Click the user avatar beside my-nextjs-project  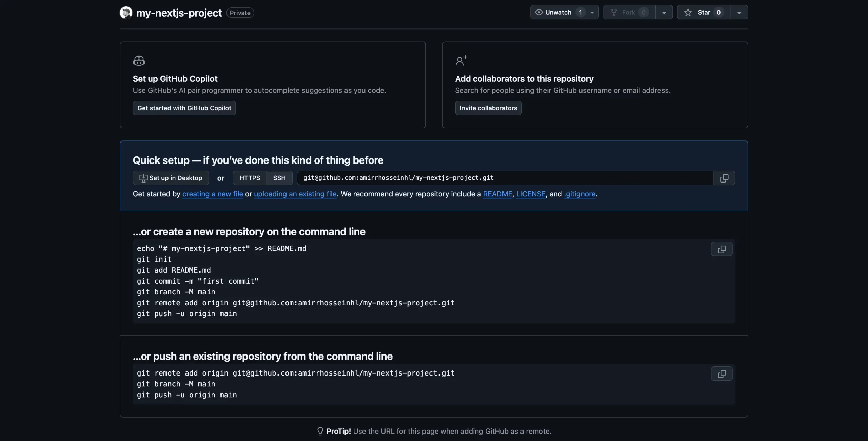(126, 13)
